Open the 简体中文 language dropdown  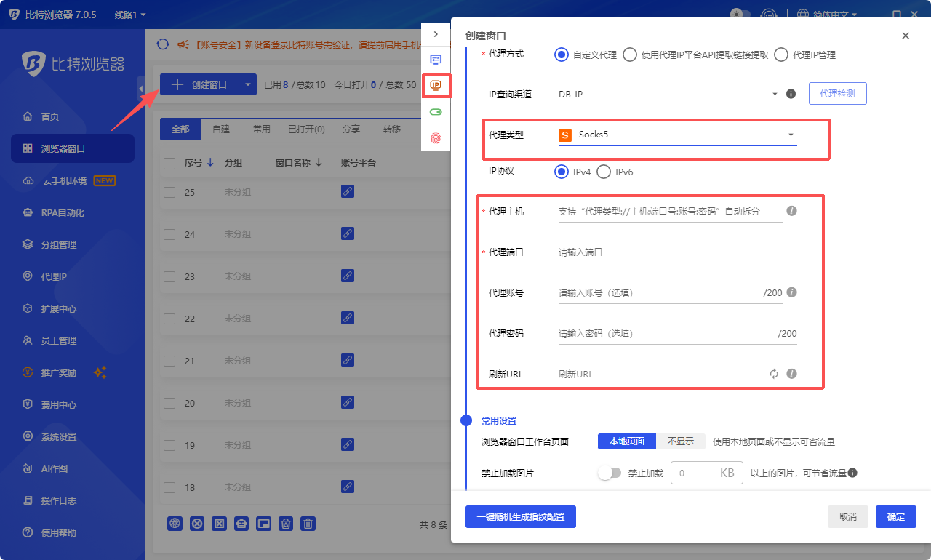[x=827, y=15]
